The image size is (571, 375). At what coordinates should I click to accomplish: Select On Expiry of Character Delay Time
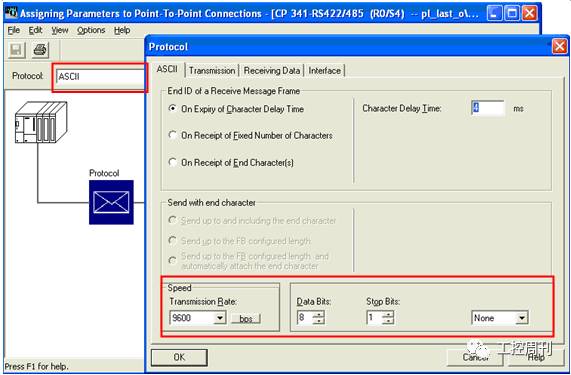pos(173,108)
